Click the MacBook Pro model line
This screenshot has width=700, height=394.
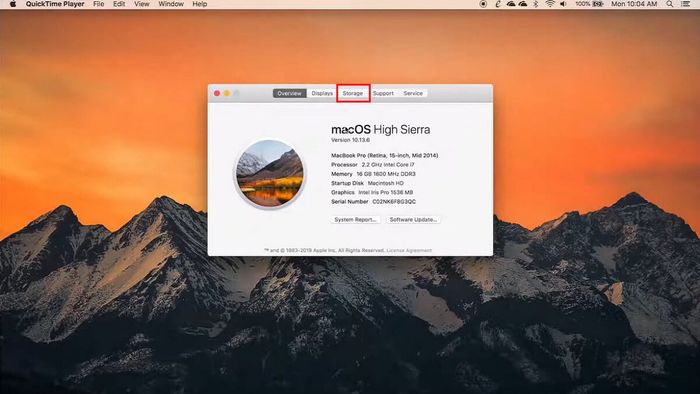[384, 155]
